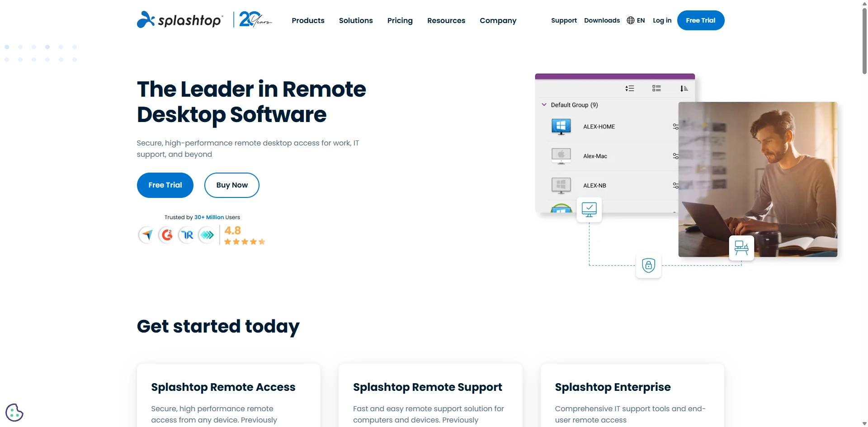
Task: Go to the Downloads page
Action: click(x=602, y=20)
